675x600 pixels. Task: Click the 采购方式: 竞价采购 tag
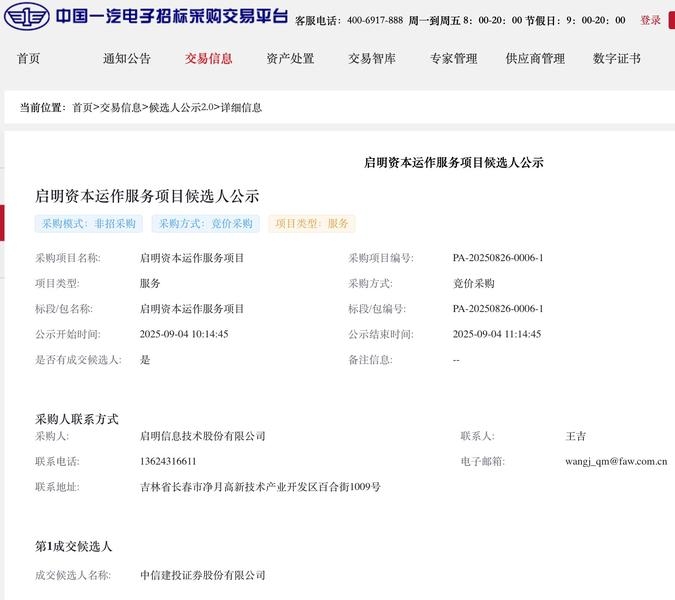click(206, 223)
